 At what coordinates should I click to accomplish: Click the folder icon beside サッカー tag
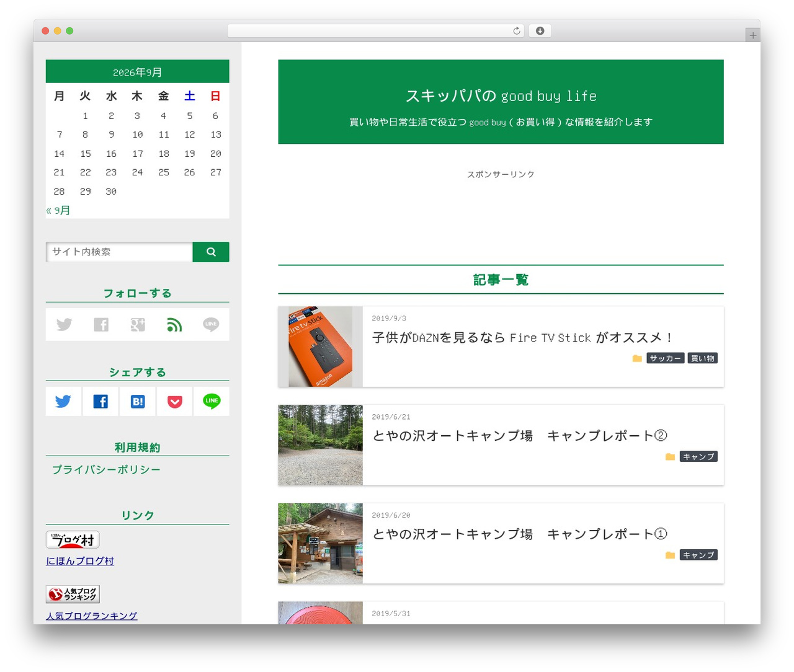coord(637,358)
